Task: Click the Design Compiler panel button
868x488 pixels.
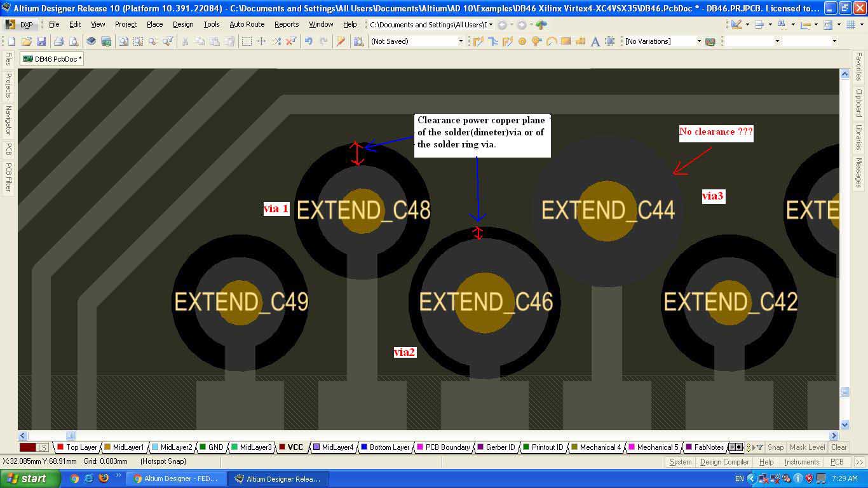Action: [724, 462]
